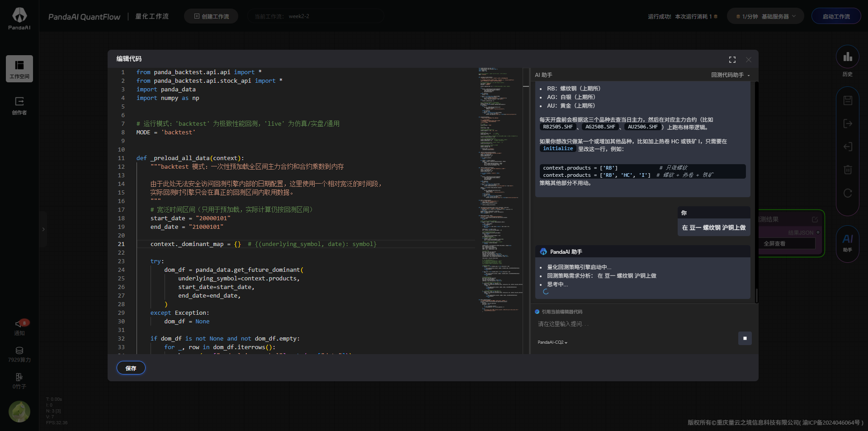This screenshot has width=868, height=431.
Task: Click the user avatar thumbnail
Action: tap(19, 412)
